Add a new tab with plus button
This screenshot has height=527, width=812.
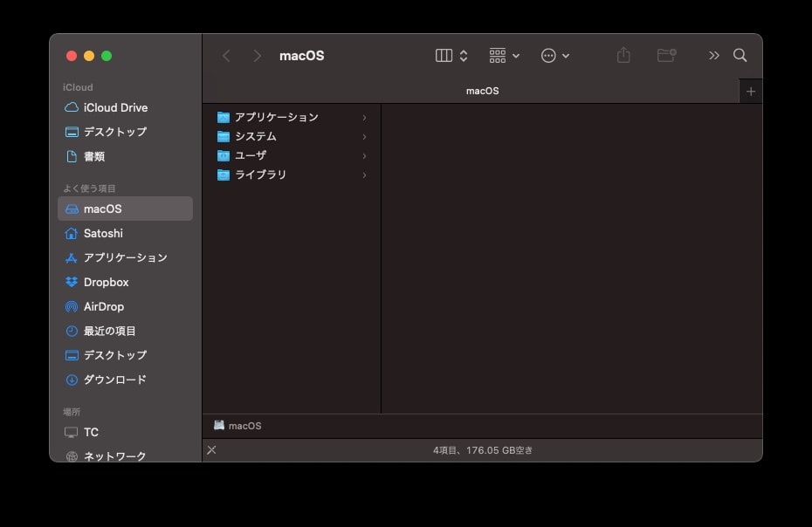pos(750,92)
